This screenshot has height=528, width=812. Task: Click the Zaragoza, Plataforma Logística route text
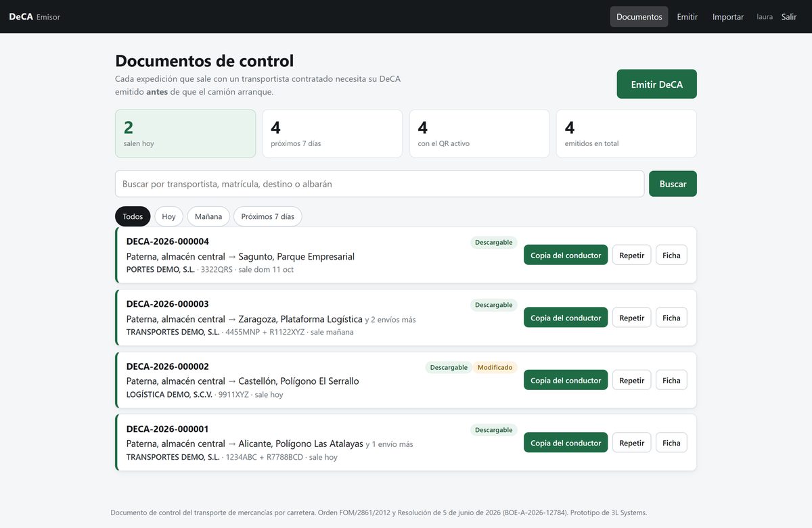pyautogui.click(x=300, y=319)
